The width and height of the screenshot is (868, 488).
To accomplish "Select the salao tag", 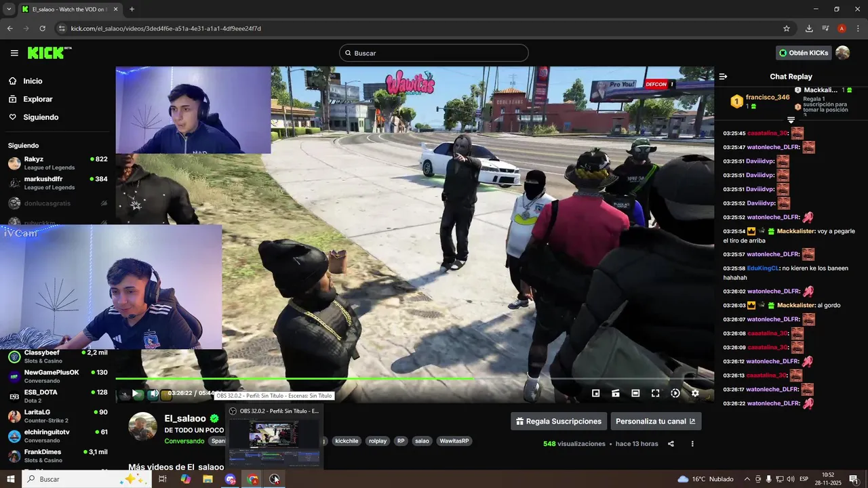I will point(422,441).
